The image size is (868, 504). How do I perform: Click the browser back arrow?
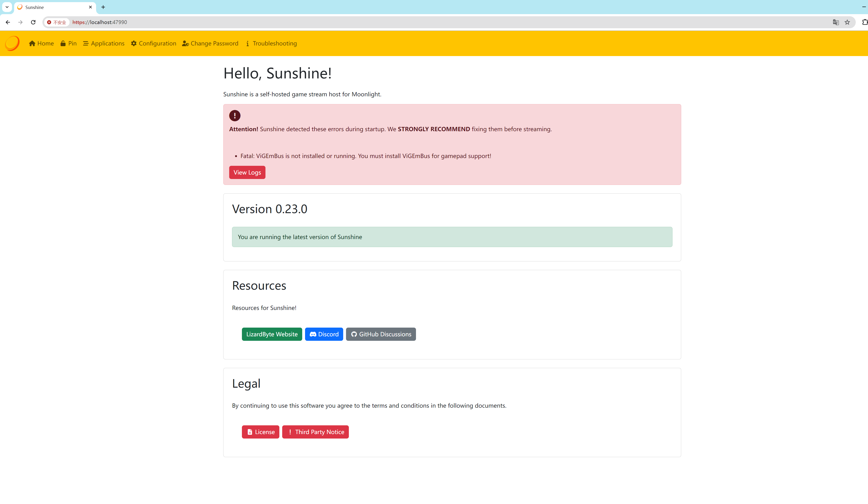coord(8,22)
